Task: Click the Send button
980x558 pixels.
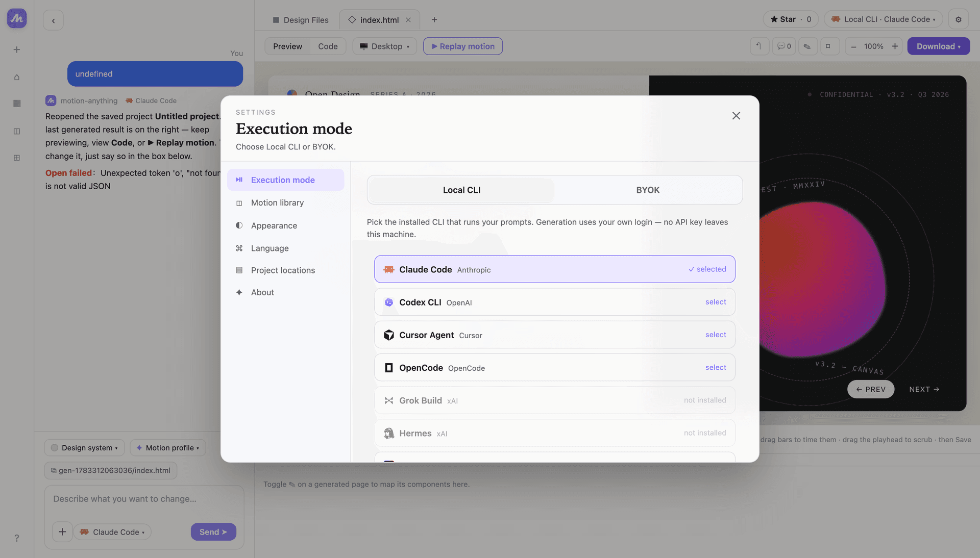Action: click(213, 532)
